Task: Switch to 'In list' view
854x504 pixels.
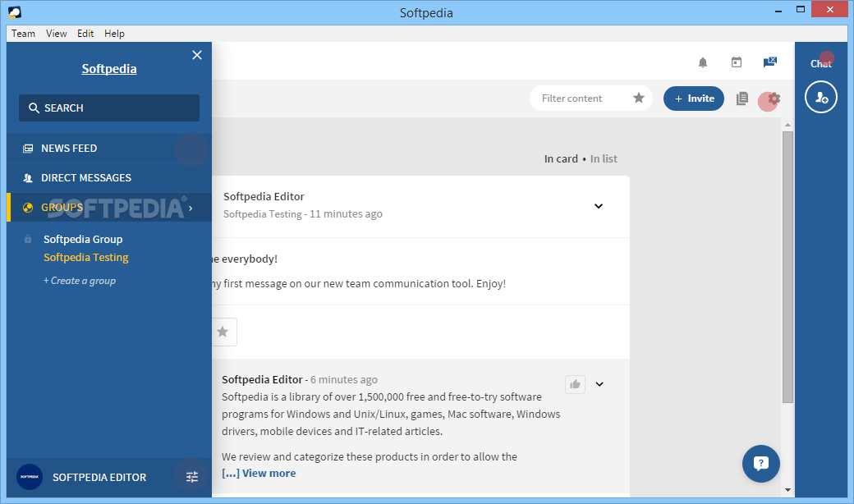Action: (604, 159)
